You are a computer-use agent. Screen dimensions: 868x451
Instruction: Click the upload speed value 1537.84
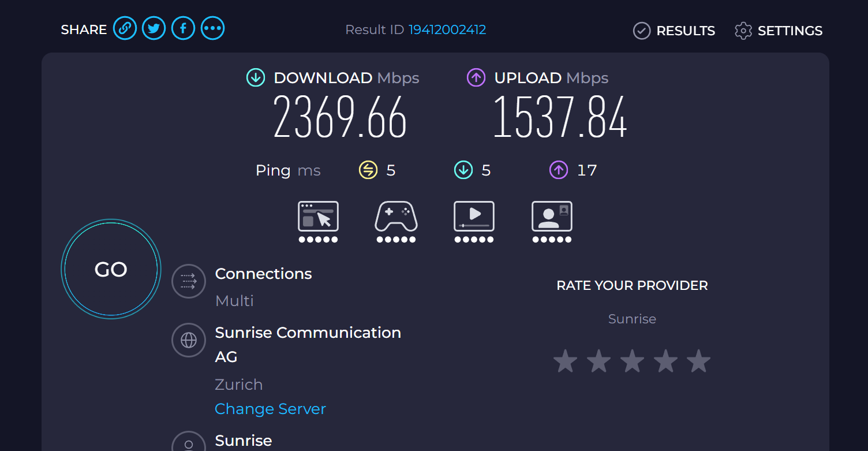[560, 117]
